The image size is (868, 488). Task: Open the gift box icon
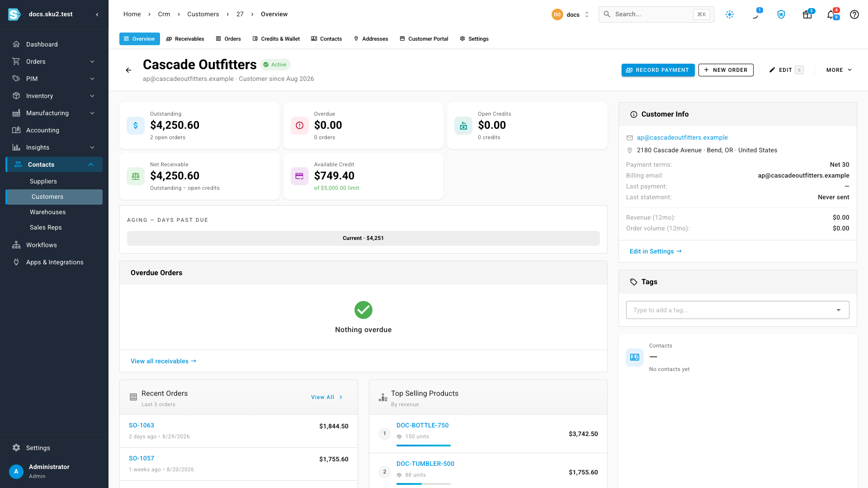click(807, 14)
